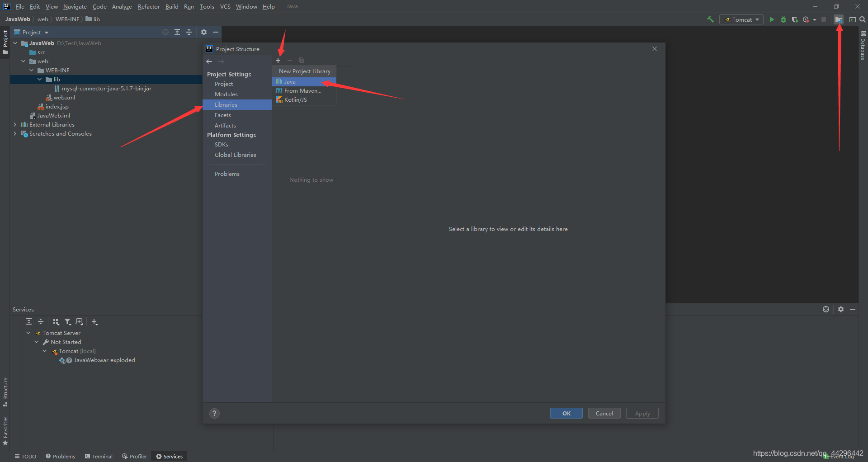Select mysql-connector-java-5.1.7-bin.jar file
The width and height of the screenshot is (868, 462).
[x=106, y=89]
